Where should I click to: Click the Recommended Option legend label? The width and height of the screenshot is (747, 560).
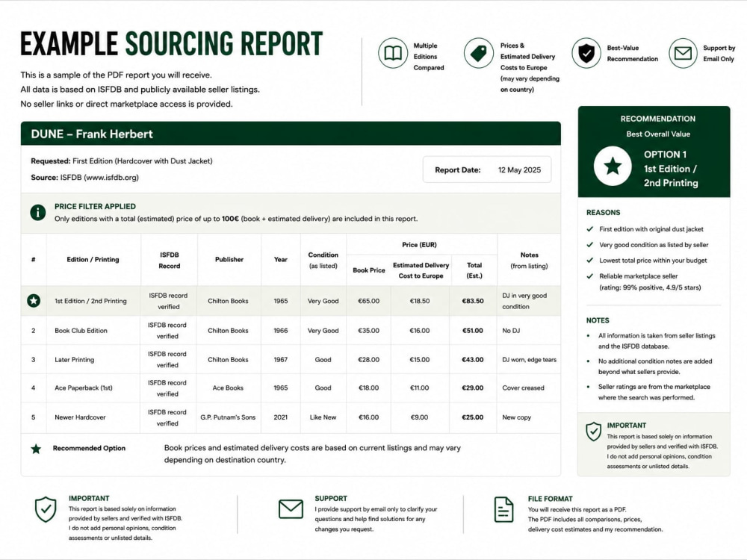[x=89, y=448]
